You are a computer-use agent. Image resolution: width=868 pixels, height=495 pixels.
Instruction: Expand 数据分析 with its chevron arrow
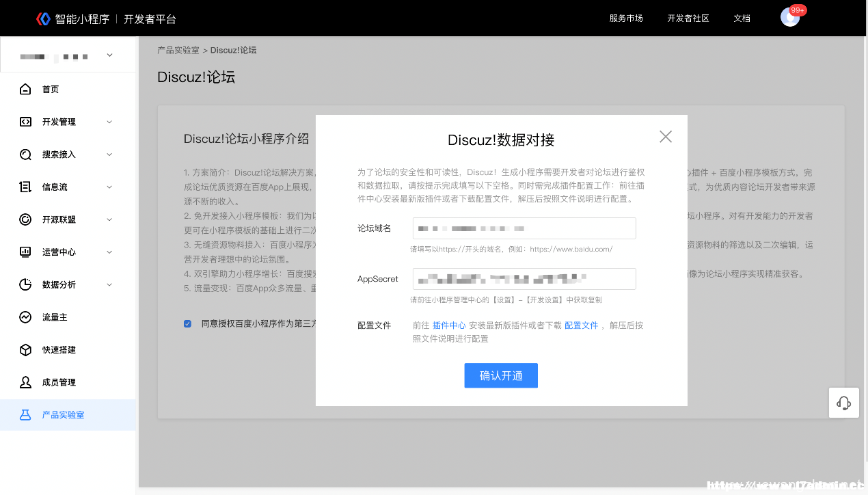coord(109,284)
